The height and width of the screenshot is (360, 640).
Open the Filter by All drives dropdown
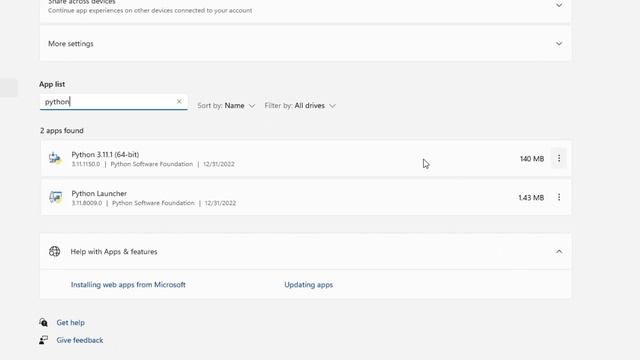pos(300,106)
